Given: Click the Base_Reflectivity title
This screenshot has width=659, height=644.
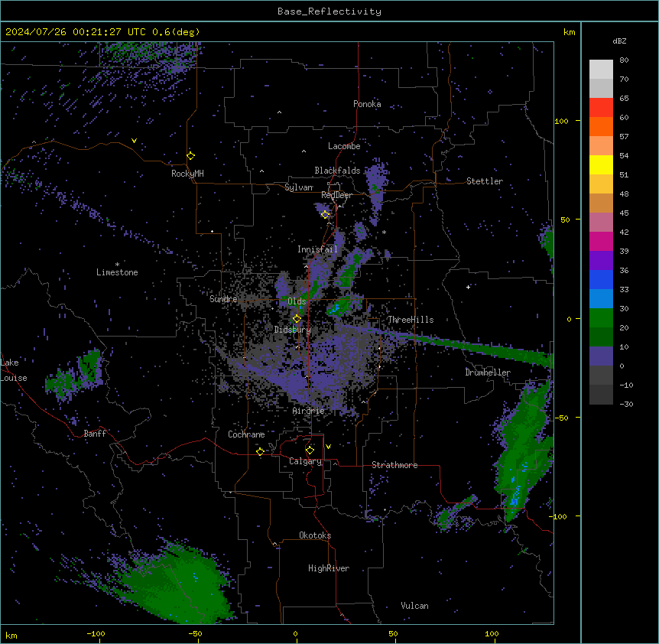Looking at the screenshot, I should 329,11.
